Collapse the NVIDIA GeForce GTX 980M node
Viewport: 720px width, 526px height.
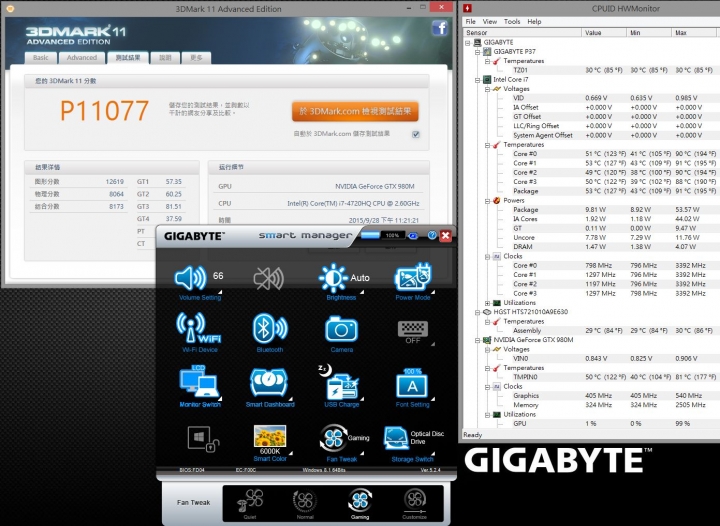(x=478, y=340)
